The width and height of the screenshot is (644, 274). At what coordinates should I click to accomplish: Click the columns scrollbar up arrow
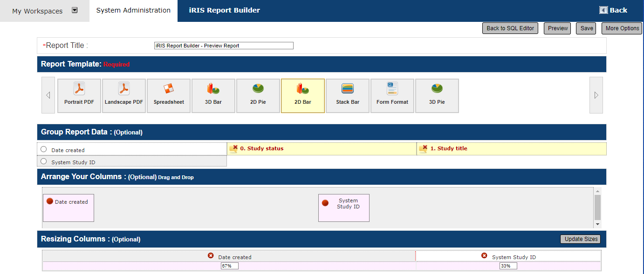tap(598, 191)
